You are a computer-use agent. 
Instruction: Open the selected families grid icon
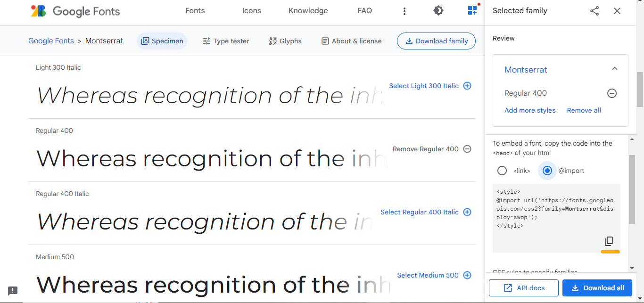point(472,10)
